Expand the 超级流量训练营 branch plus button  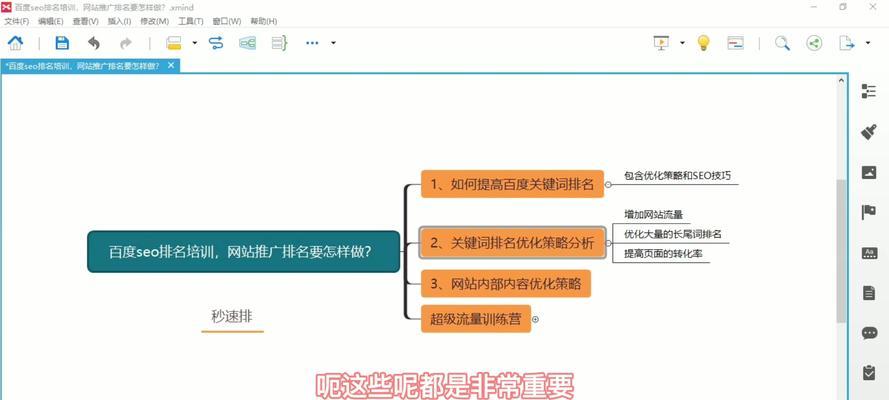tap(535, 320)
